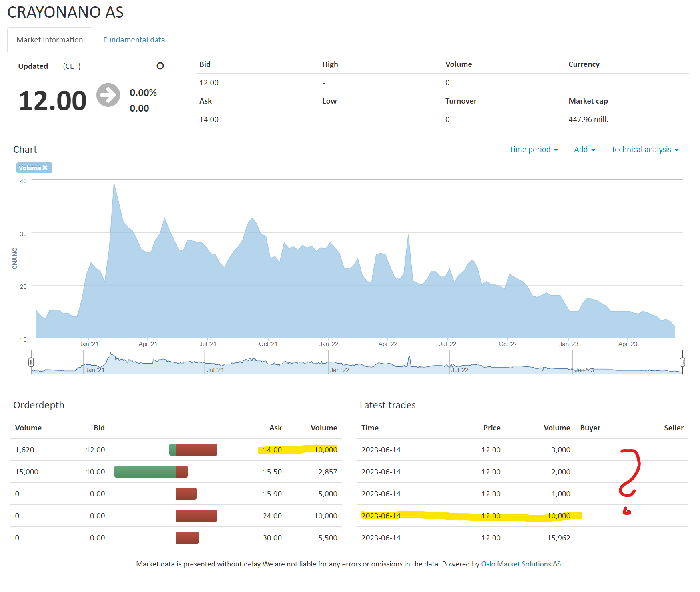Select the 24.00 ask price
700x592 pixels.
coord(272,516)
